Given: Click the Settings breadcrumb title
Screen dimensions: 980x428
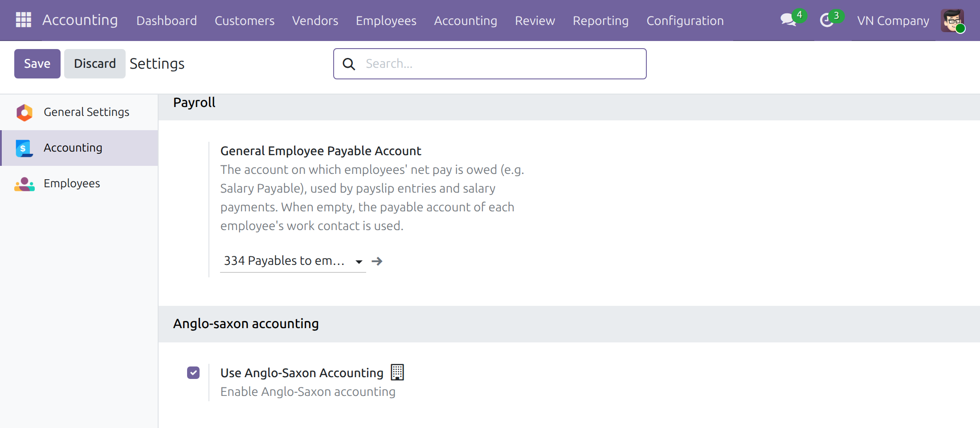Looking at the screenshot, I should click(157, 64).
